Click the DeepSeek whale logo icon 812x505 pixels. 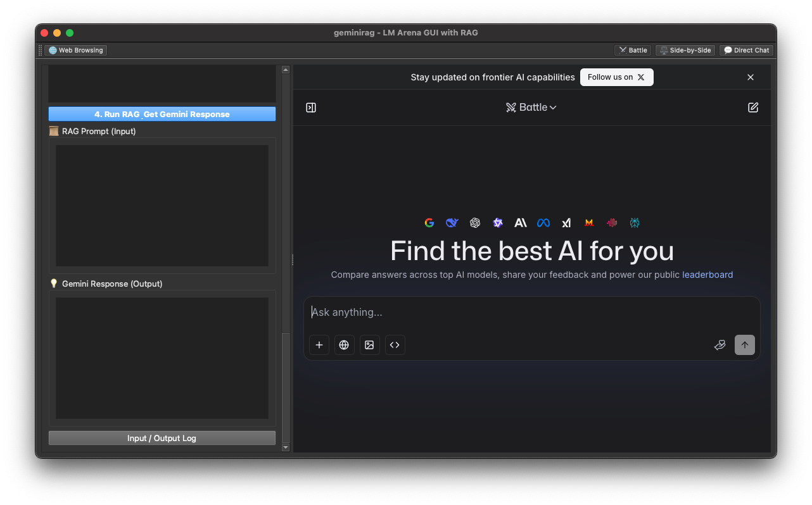coord(452,223)
